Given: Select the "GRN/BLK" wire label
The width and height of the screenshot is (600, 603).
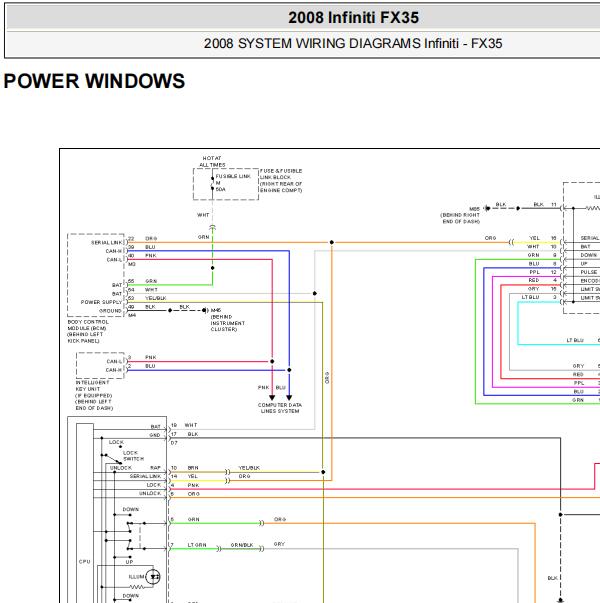Looking at the screenshot, I should 242,545.
